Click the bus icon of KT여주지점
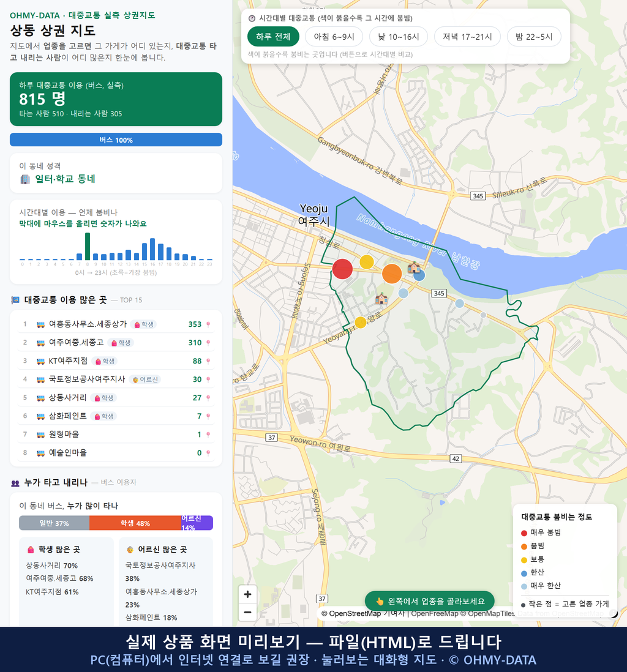 (x=41, y=361)
